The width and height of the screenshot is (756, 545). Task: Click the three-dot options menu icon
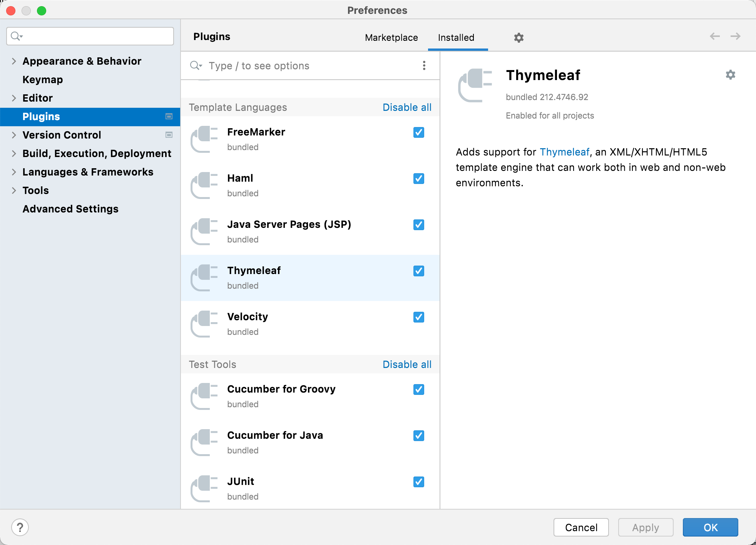click(424, 66)
